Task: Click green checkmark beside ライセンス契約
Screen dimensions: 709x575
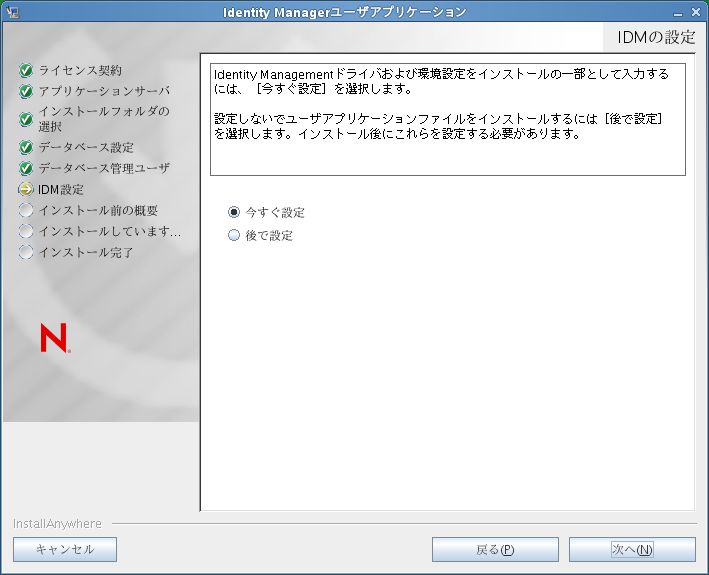Action: pos(26,70)
